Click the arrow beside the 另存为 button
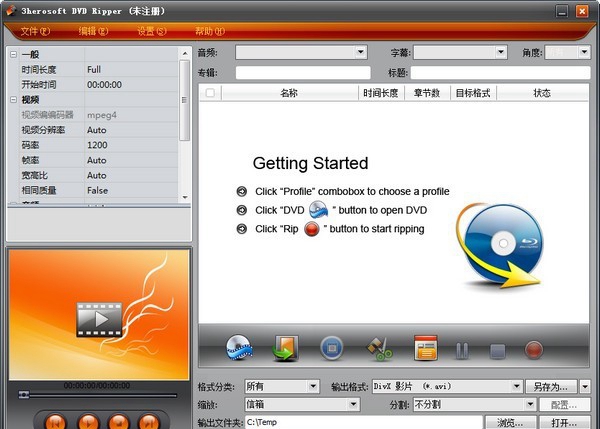Viewport: 600px width, 429px height. pos(585,387)
